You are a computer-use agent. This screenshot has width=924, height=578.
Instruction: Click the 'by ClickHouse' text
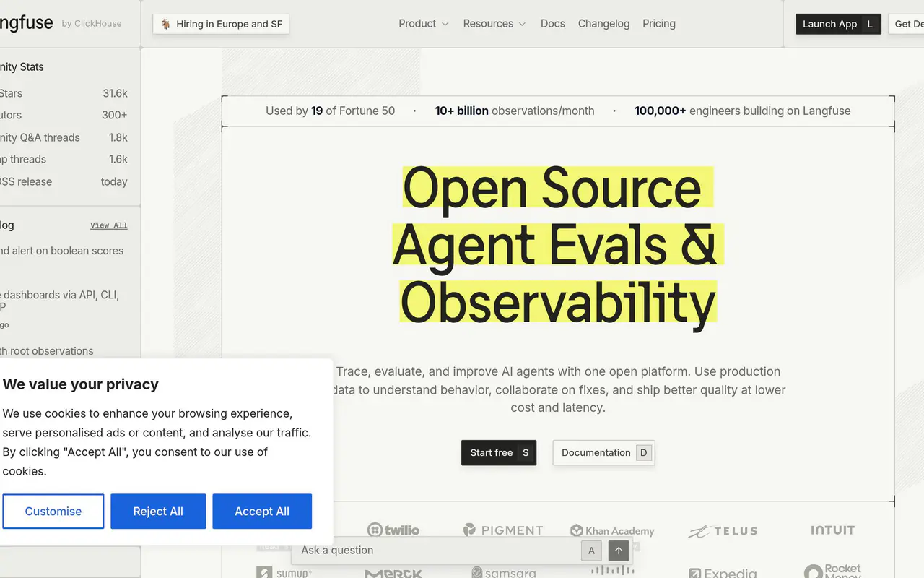tap(92, 24)
